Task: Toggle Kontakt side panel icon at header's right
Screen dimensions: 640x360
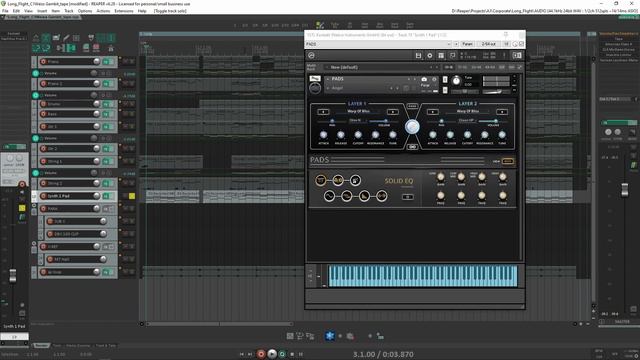Action: [517, 56]
